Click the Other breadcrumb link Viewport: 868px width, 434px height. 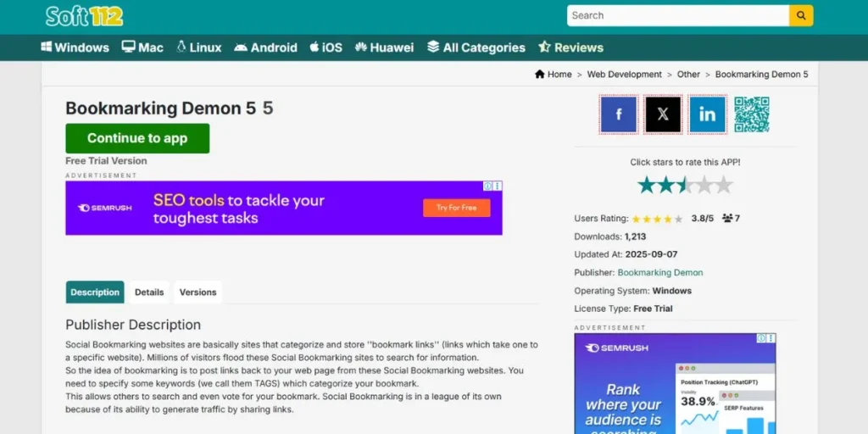point(688,75)
